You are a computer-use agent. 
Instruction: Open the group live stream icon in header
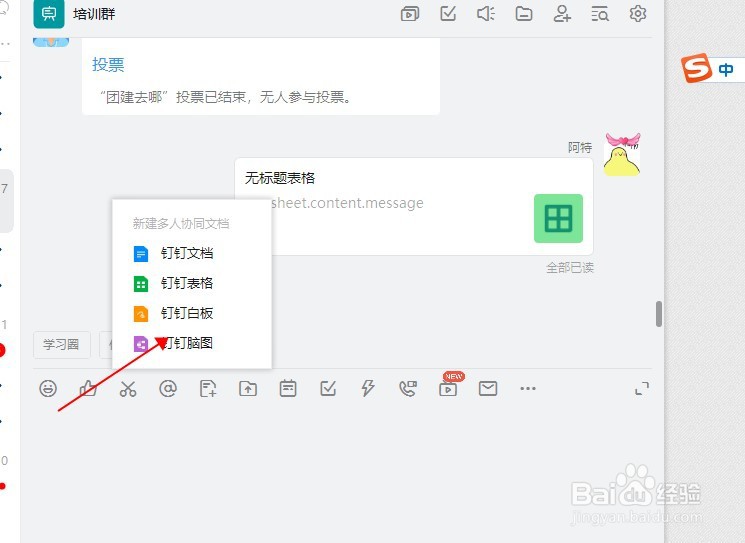pos(410,14)
